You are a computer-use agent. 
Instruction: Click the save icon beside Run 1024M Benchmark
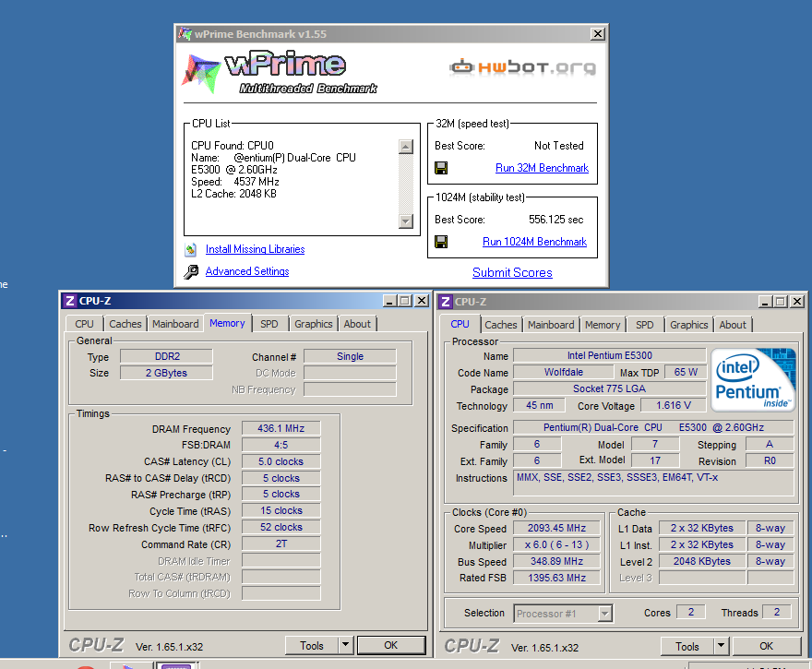(x=441, y=242)
